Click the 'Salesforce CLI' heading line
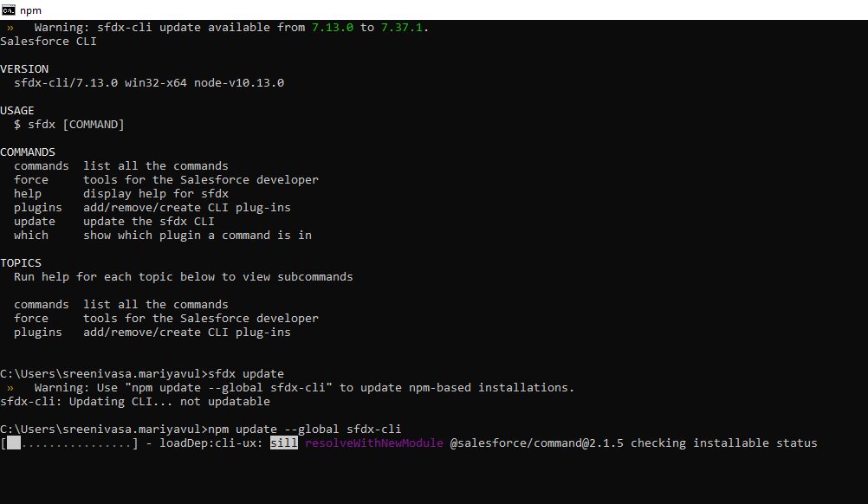The width and height of the screenshot is (868, 504). point(49,42)
